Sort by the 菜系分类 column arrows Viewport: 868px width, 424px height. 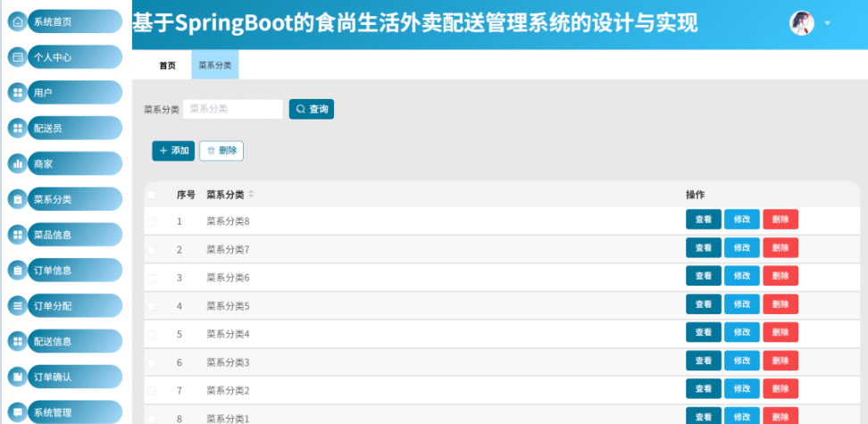(x=251, y=195)
